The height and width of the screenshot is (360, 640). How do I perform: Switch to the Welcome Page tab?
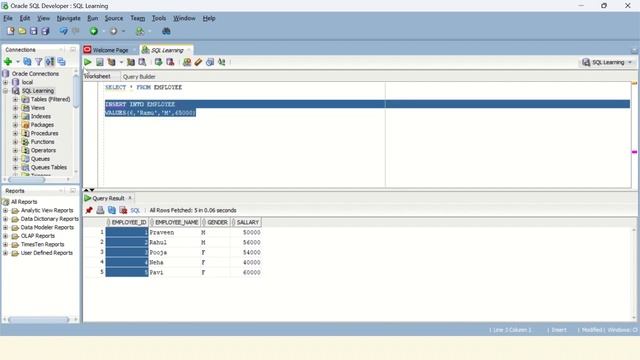(110, 50)
